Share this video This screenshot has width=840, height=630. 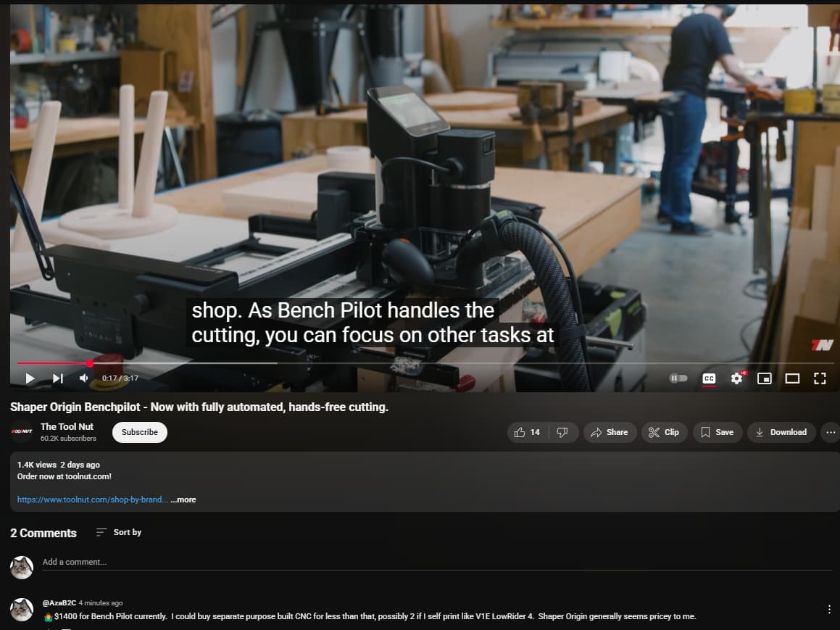609,432
